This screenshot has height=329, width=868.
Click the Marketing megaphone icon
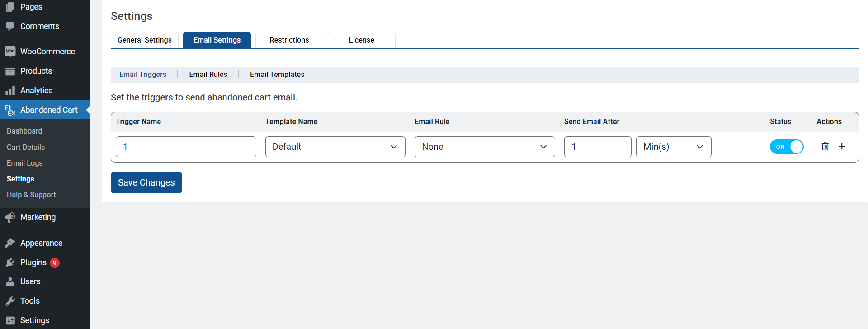point(10,217)
